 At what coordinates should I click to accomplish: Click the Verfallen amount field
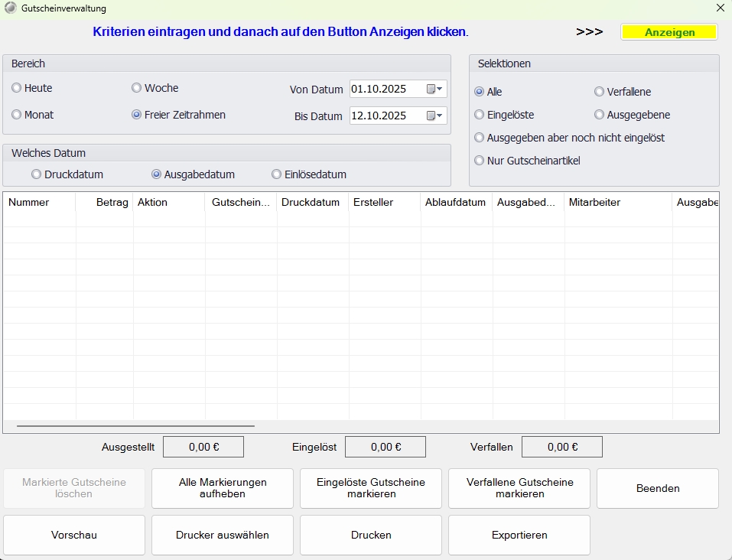click(562, 447)
